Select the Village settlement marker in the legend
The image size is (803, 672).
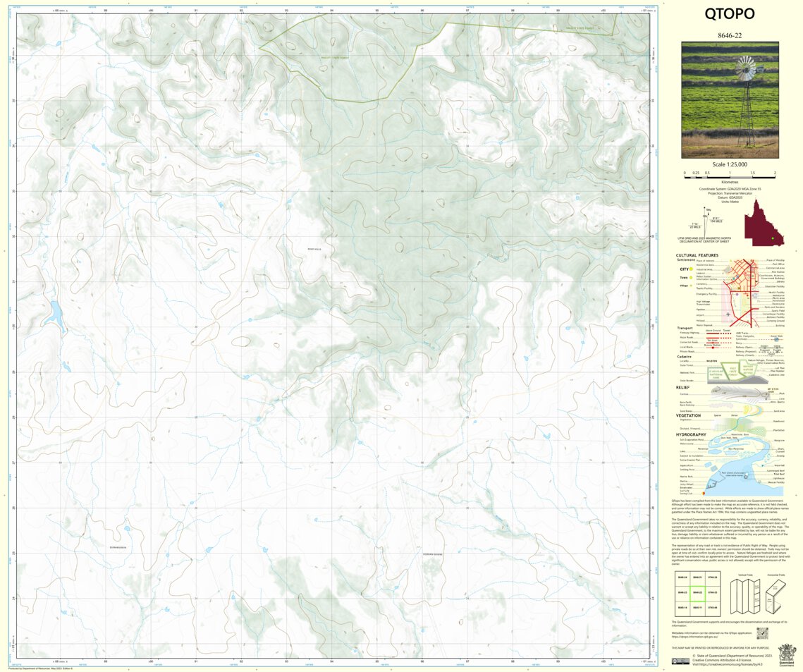tap(691, 286)
